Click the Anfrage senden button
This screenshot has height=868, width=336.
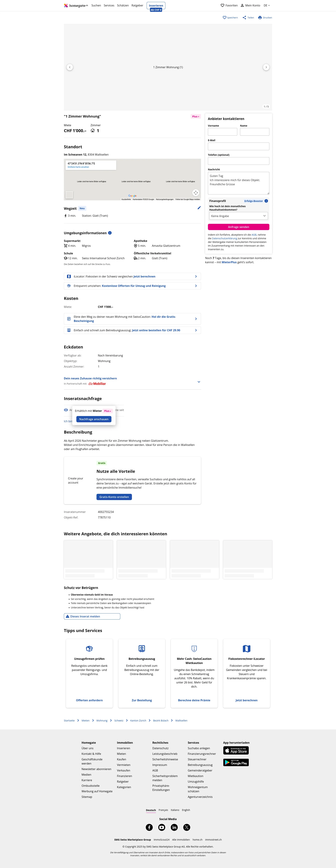point(238,227)
